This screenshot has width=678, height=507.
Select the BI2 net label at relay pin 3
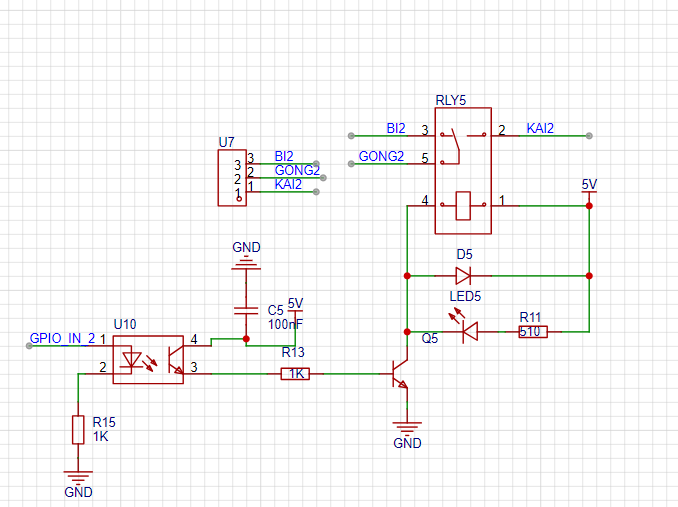(x=396, y=128)
